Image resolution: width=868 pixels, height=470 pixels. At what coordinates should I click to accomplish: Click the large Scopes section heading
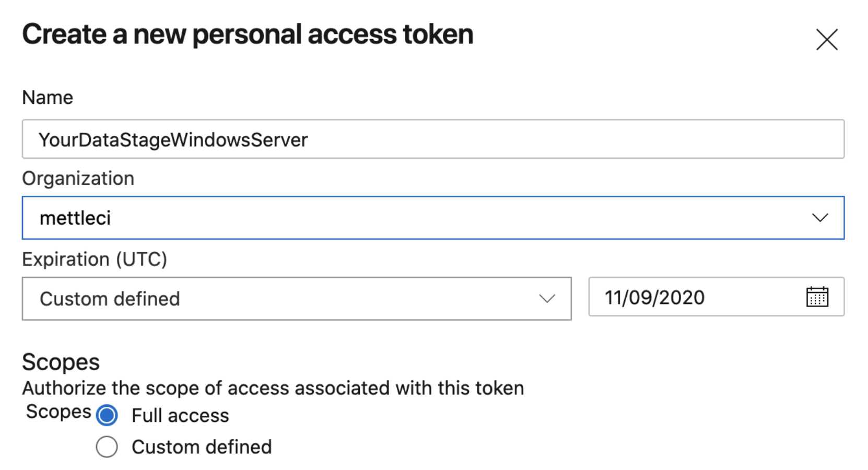[61, 362]
